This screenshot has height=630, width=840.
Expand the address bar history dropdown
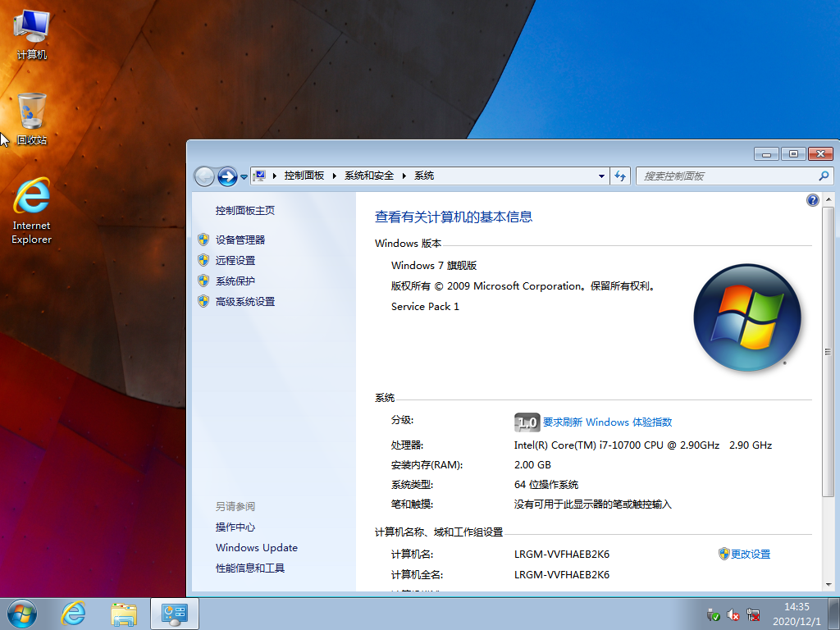tap(601, 176)
